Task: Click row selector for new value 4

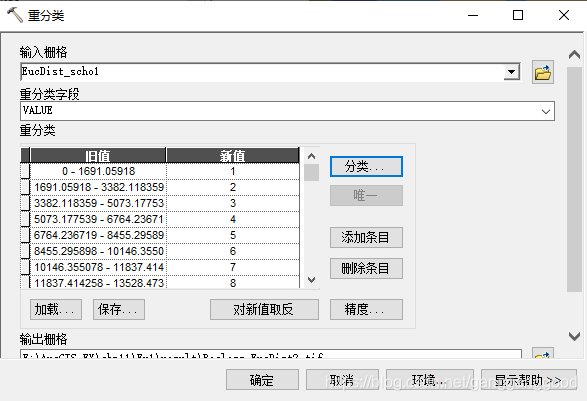Action: click(25, 219)
